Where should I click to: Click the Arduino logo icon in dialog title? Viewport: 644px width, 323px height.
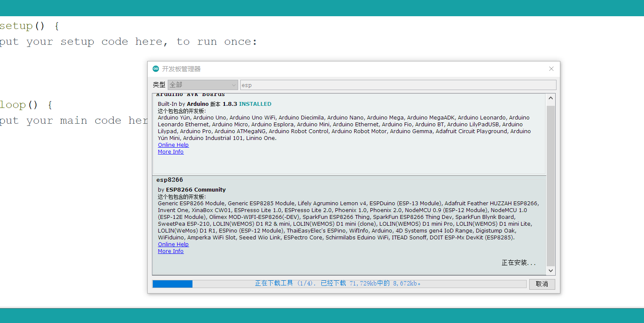156,69
